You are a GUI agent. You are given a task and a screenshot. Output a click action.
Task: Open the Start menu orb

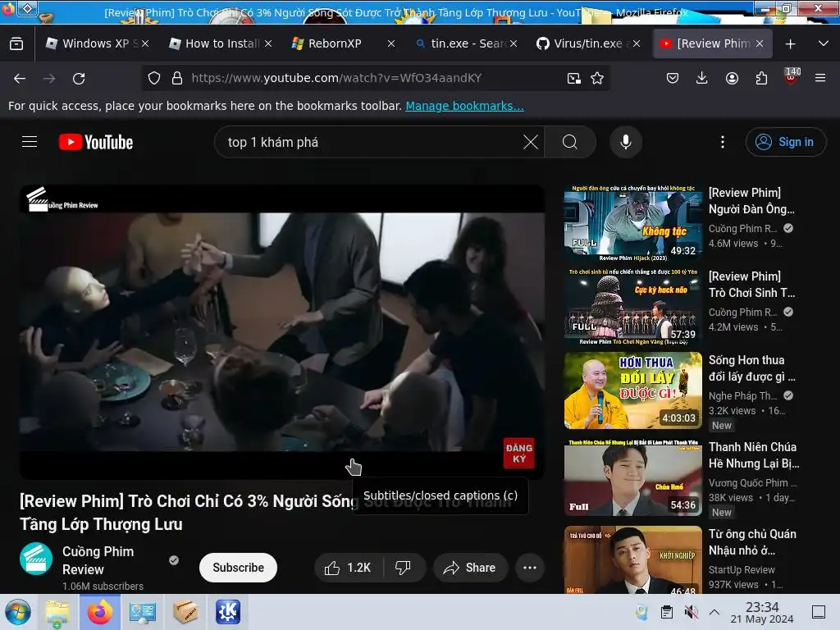[18, 612]
